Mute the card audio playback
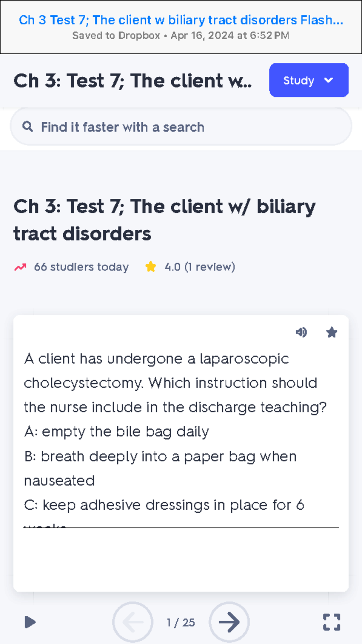This screenshot has height=644, width=362. point(302,332)
